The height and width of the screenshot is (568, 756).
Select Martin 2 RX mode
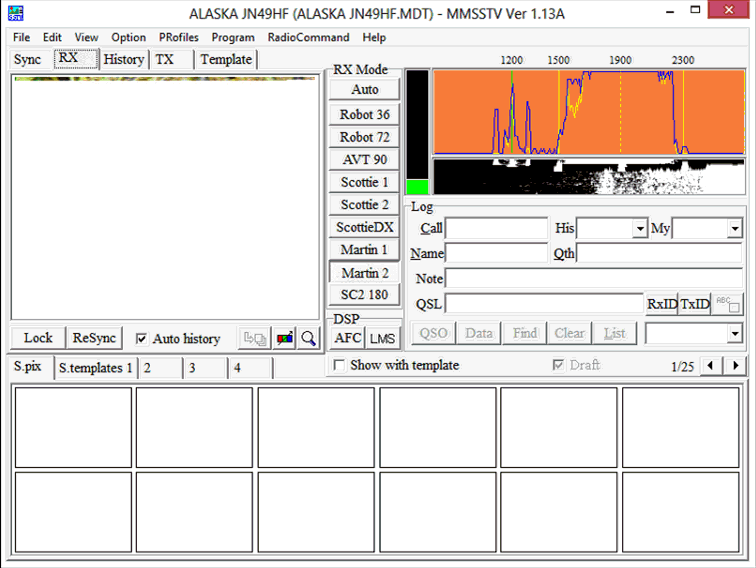pos(364,272)
